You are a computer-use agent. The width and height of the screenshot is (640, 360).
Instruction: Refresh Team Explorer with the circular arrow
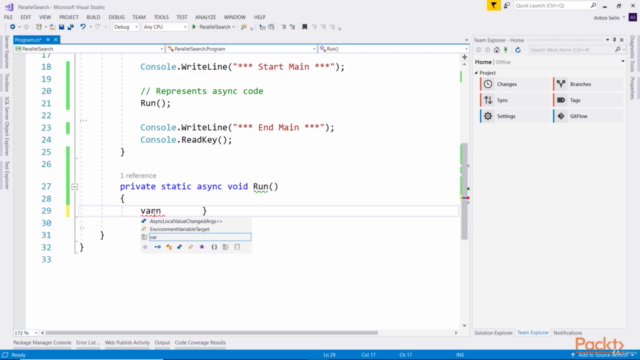click(x=518, y=50)
